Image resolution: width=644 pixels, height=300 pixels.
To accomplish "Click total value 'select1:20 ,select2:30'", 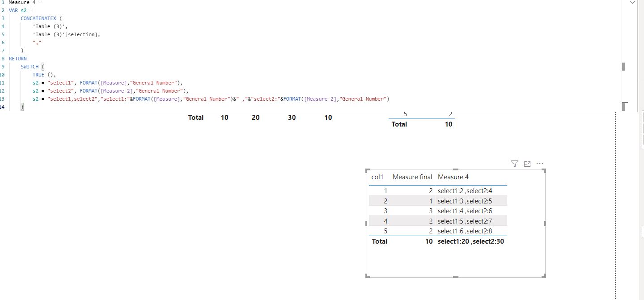I will click(471, 241).
